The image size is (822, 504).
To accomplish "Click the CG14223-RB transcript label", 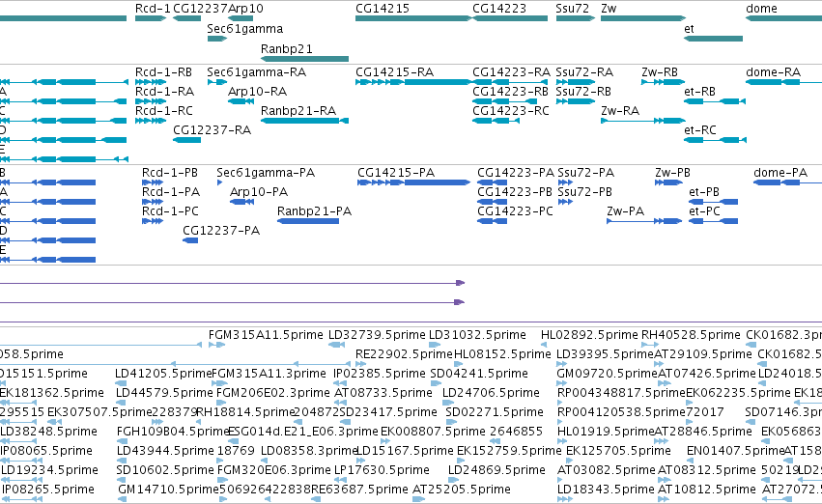I will 510,92.
